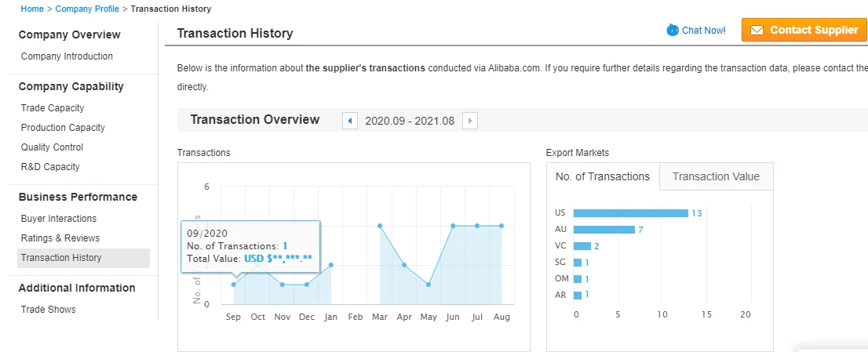Click the March data point on chart

[x=380, y=226]
